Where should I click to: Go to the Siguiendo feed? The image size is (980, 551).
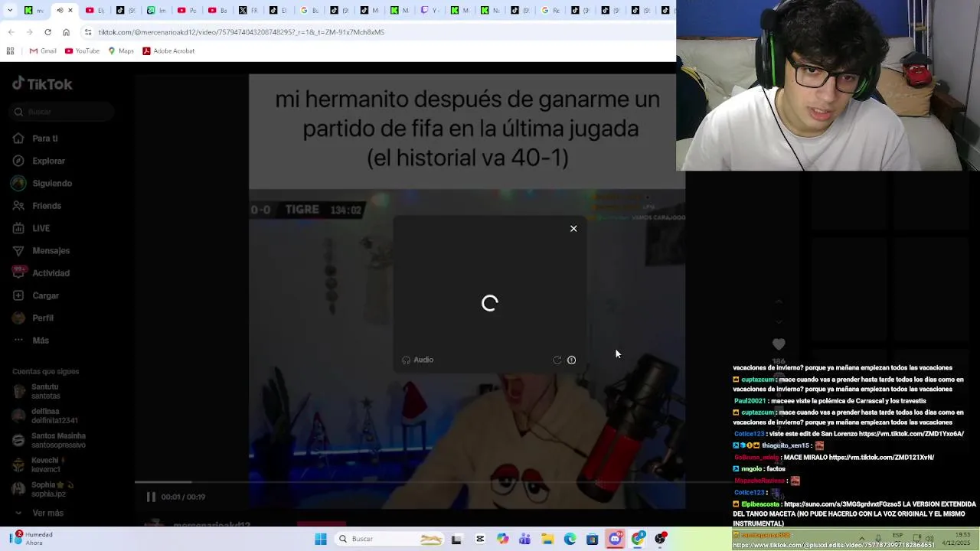[42, 184]
